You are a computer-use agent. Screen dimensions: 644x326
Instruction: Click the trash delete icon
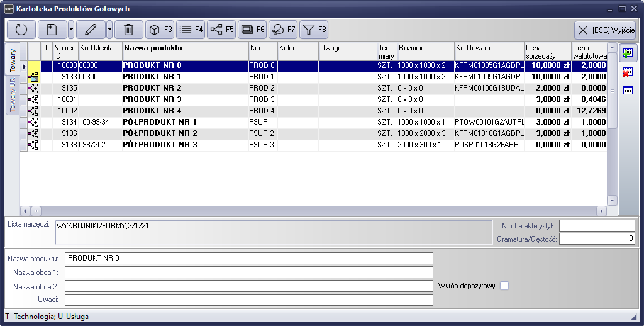(128, 29)
